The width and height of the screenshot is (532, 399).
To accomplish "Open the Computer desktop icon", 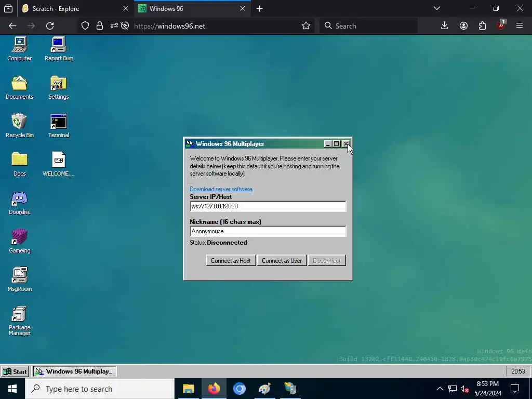I will tap(19, 49).
